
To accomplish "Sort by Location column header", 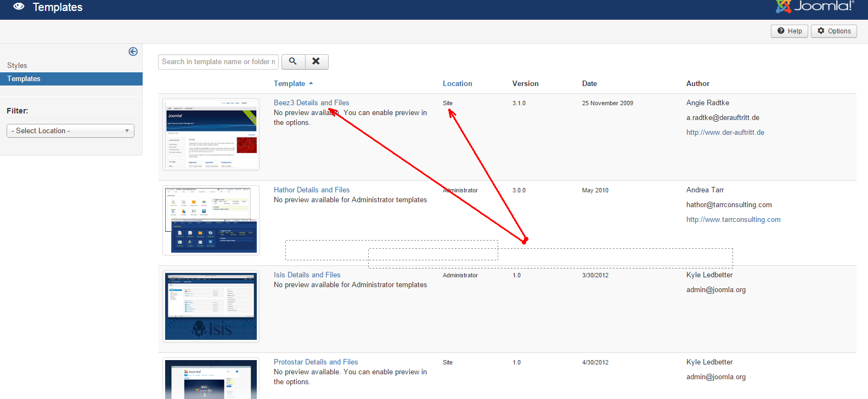I will click(x=458, y=83).
